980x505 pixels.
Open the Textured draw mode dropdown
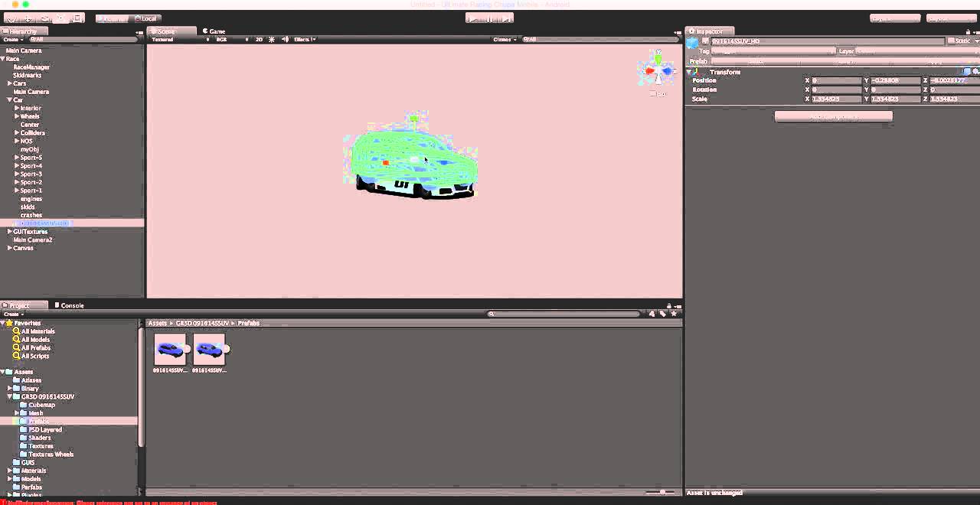(181, 39)
